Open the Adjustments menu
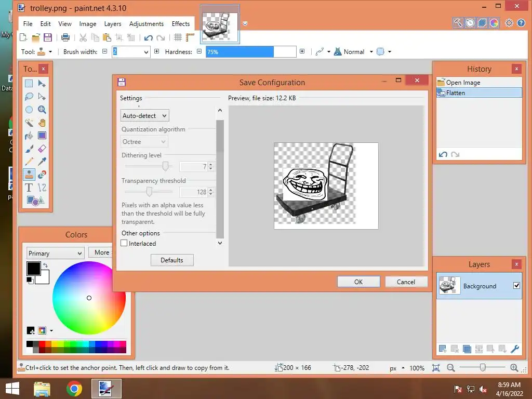532x399 pixels. point(146,24)
